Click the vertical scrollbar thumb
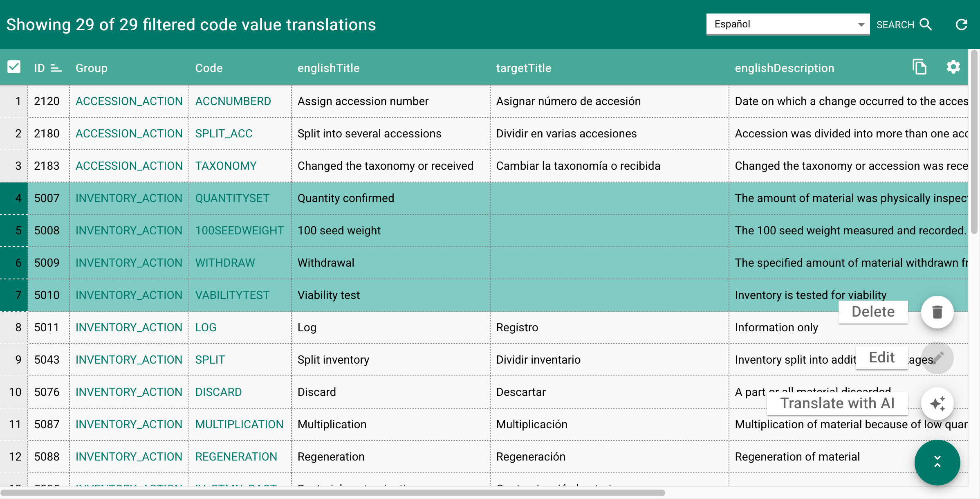980x499 pixels. point(975,142)
